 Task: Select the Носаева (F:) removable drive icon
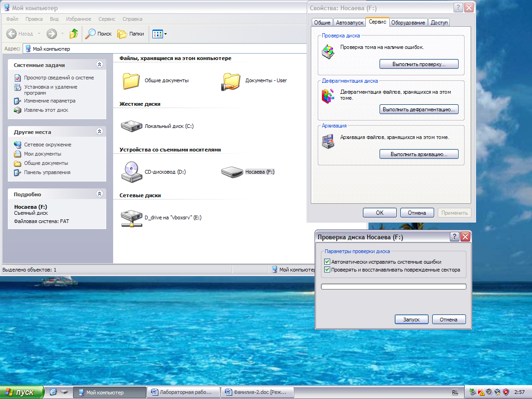click(232, 172)
